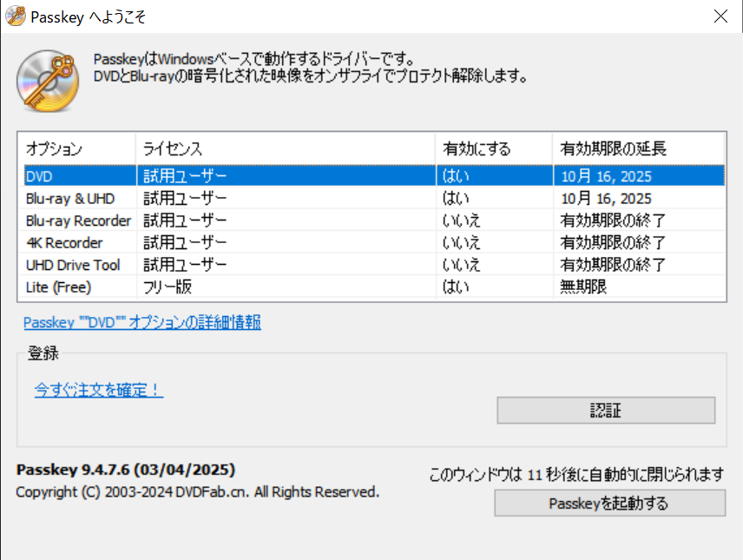The image size is (743, 560).
Task: Select the 4K Recorder row
Action: (x=374, y=243)
